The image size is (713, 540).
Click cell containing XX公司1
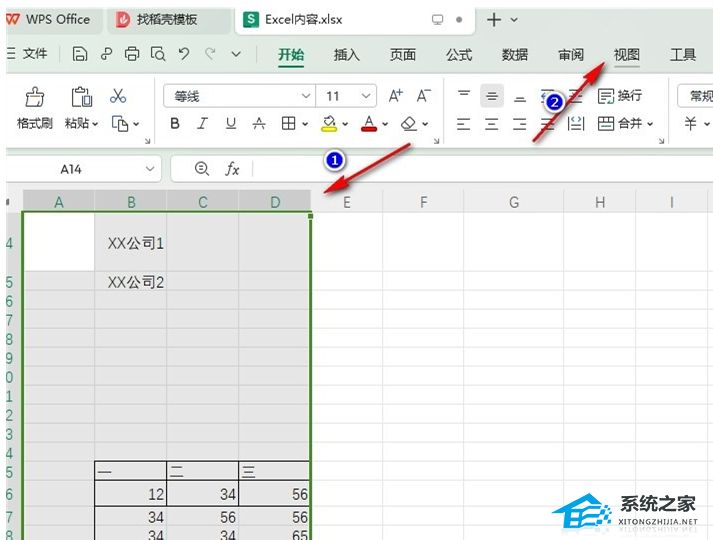[131, 243]
